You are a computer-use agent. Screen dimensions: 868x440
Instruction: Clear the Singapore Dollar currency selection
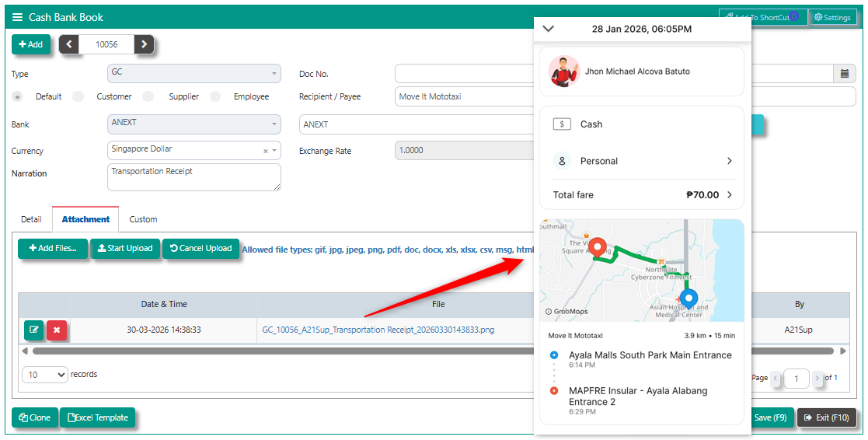coord(265,151)
